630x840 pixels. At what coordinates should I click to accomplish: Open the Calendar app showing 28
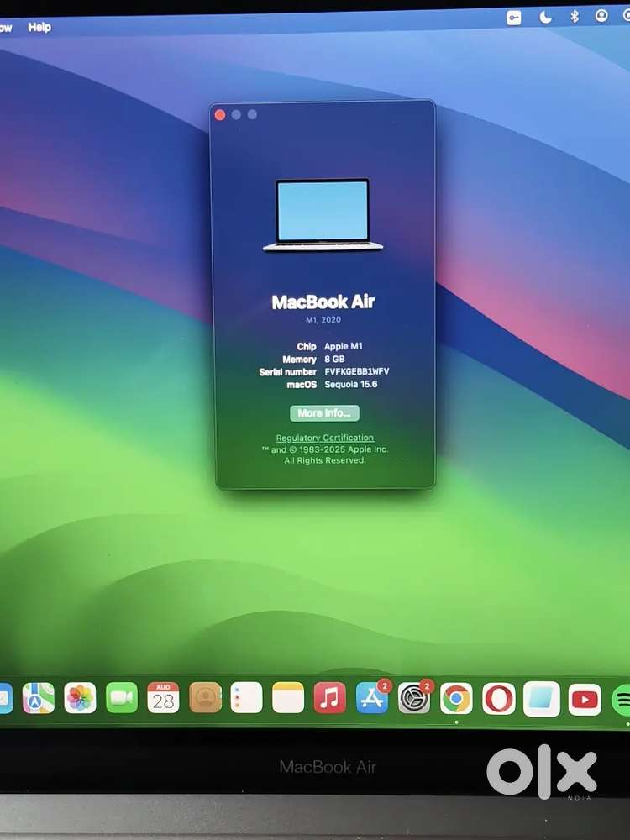point(163,697)
